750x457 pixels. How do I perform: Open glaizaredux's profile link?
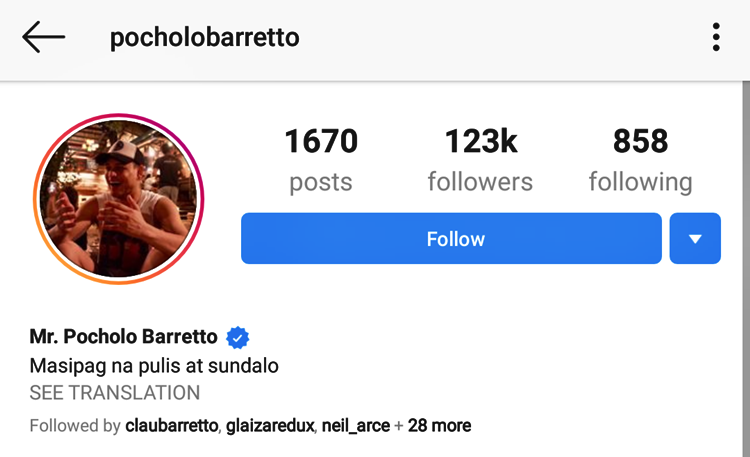click(275, 426)
